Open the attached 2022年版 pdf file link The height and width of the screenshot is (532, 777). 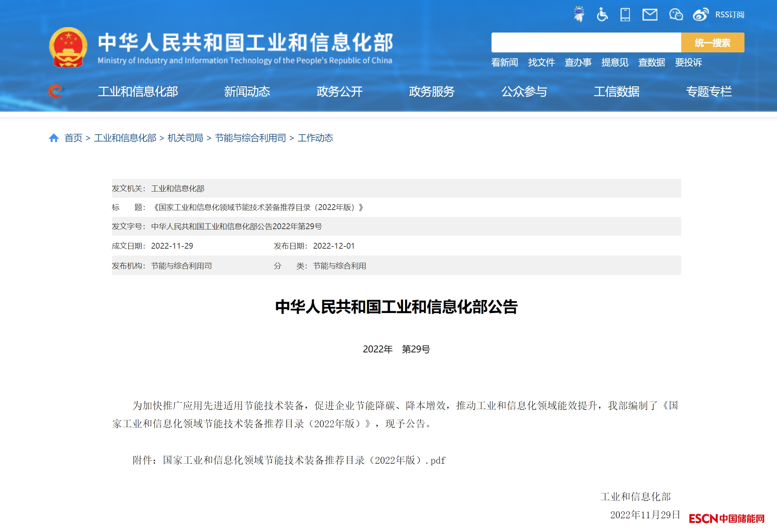tap(304, 460)
